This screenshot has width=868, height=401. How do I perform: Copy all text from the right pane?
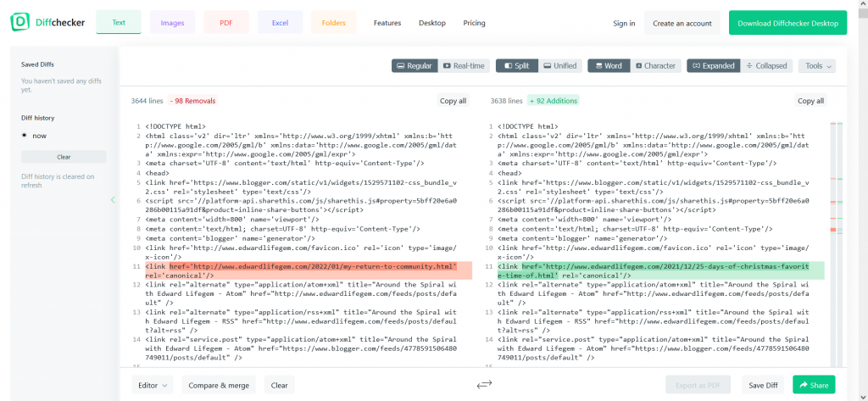(810, 101)
